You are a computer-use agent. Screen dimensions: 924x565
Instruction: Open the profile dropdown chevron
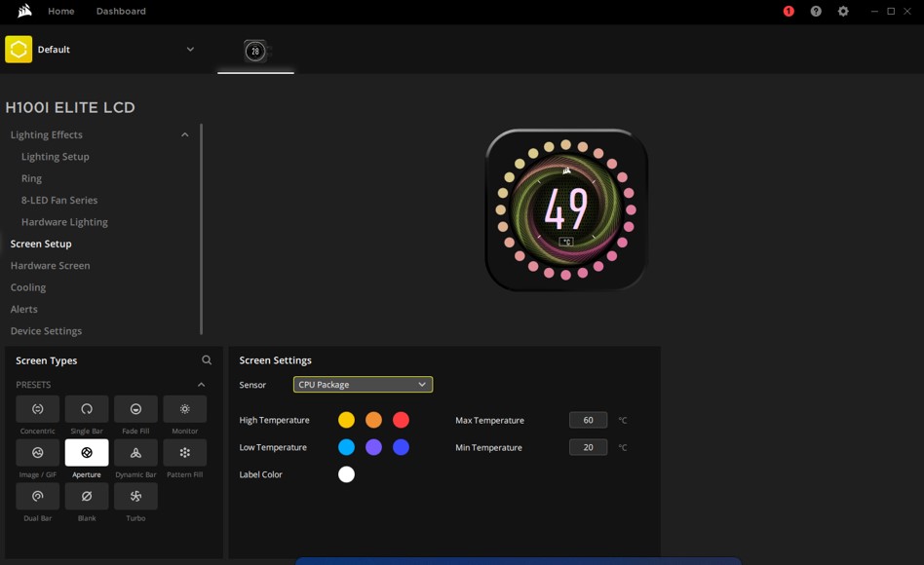[x=190, y=50]
